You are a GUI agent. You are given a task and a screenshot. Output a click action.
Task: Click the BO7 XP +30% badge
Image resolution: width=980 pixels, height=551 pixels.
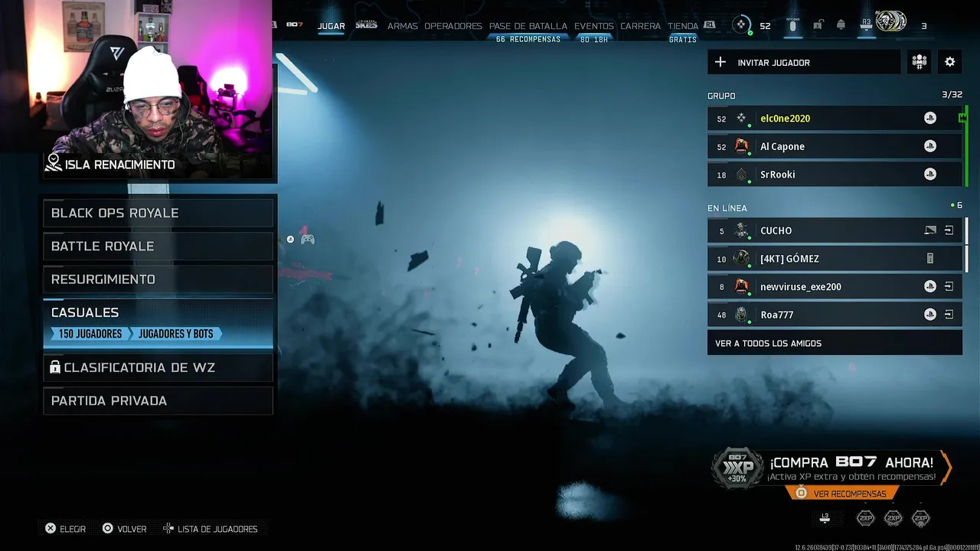(x=737, y=467)
